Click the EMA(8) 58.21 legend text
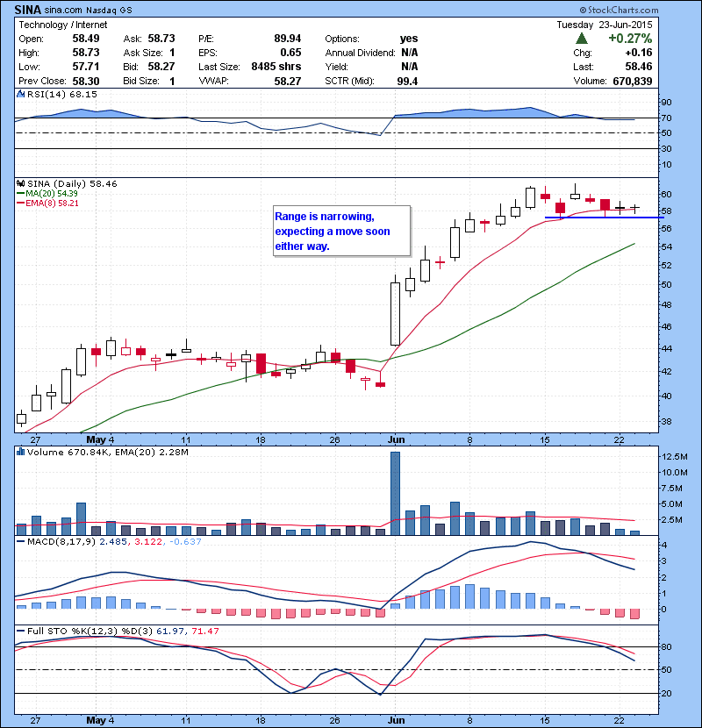The height and width of the screenshot is (728, 702). [52, 203]
